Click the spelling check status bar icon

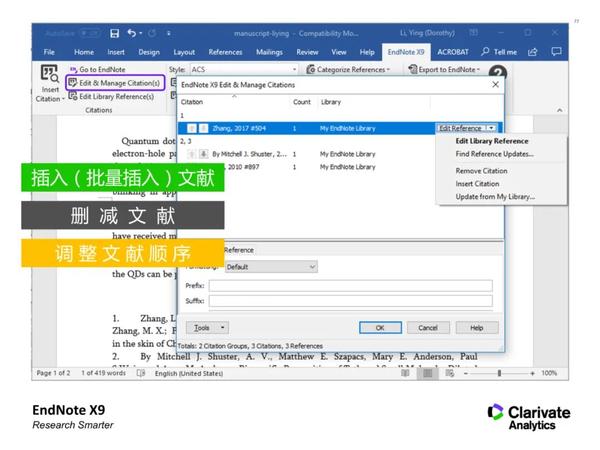tap(141, 373)
